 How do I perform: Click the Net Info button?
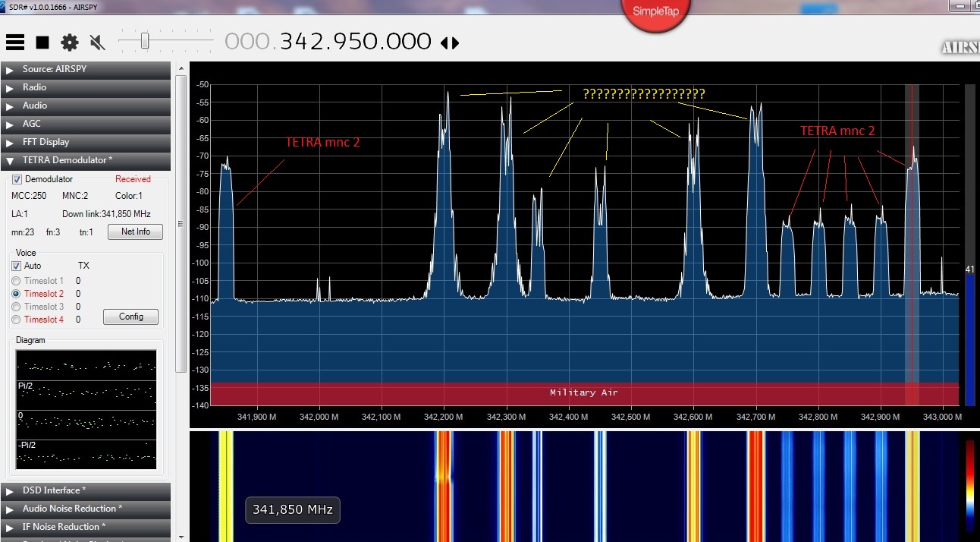tap(135, 232)
